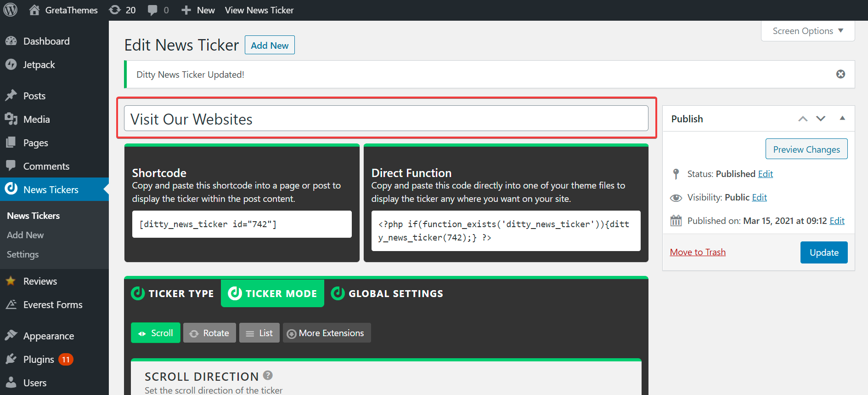Select List ticker mode
Screen dimensions: 868x395
(259, 333)
